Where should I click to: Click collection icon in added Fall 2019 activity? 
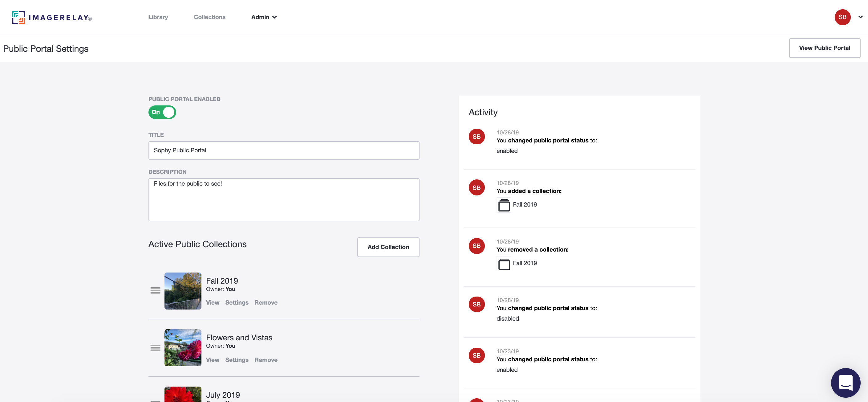(504, 205)
